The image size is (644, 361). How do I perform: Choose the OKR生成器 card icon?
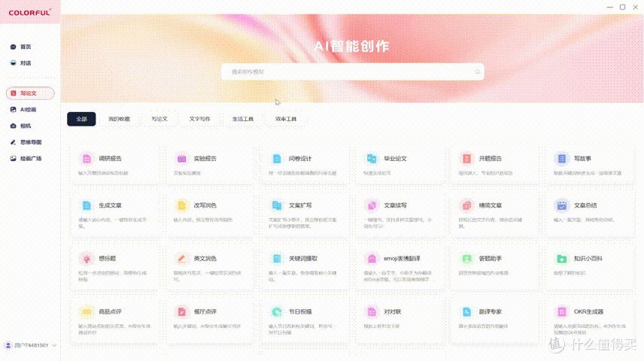(x=562, y=312)
